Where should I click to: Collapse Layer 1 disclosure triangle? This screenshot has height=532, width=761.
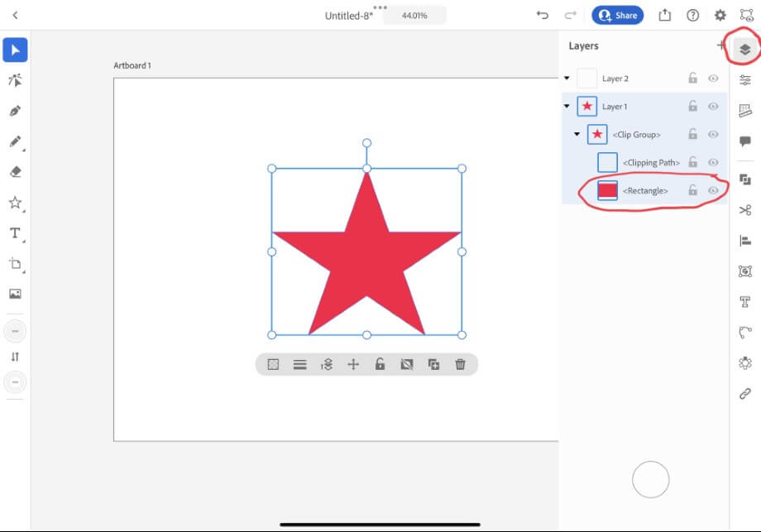click(x=567, y=106)
